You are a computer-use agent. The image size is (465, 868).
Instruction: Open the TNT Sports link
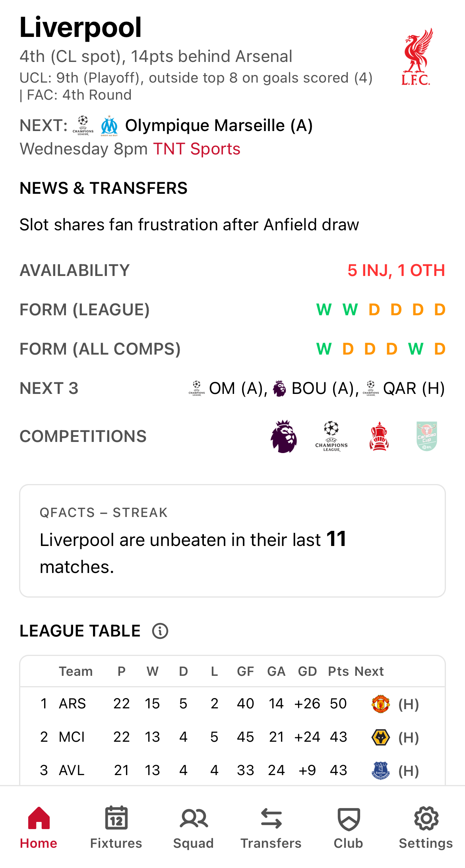click(x=196, y=149)
